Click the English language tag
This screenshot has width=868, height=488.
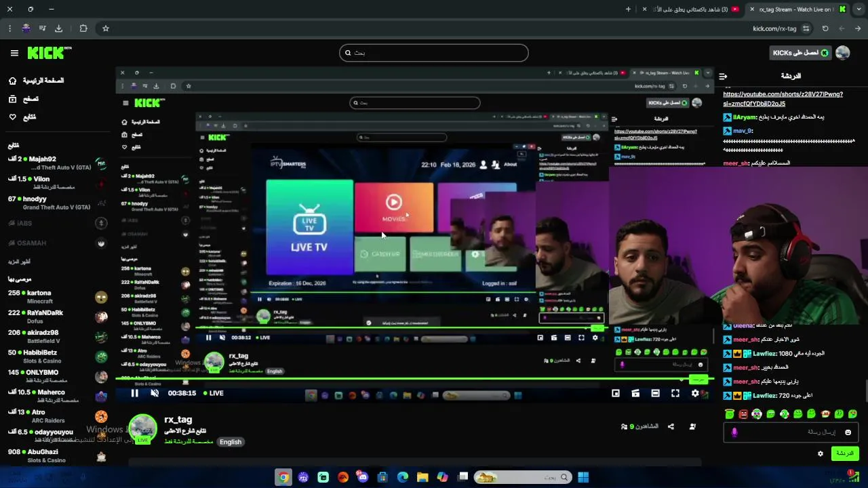click(x=231, y=442)
